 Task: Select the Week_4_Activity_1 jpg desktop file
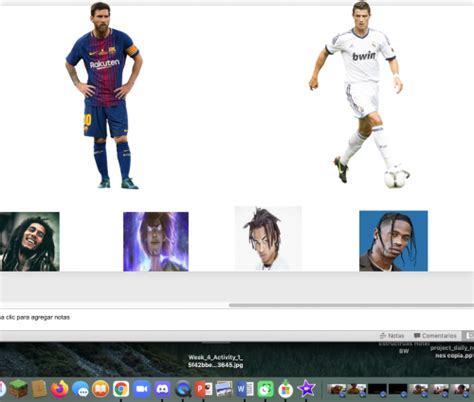click(x=216, y=361)
